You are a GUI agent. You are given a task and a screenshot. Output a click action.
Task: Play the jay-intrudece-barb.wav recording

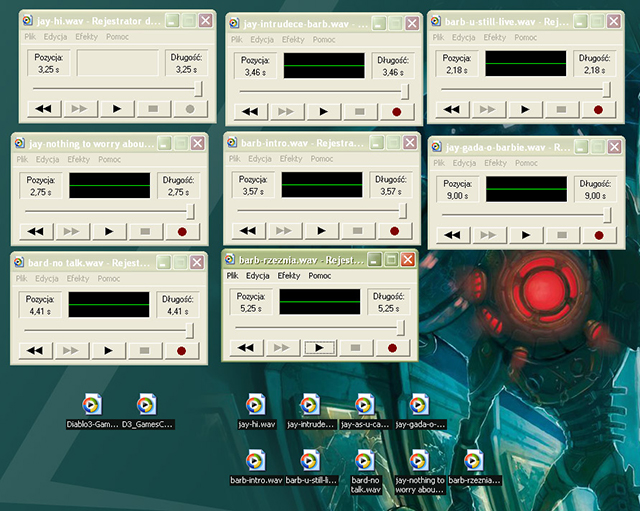pos(324,111)
